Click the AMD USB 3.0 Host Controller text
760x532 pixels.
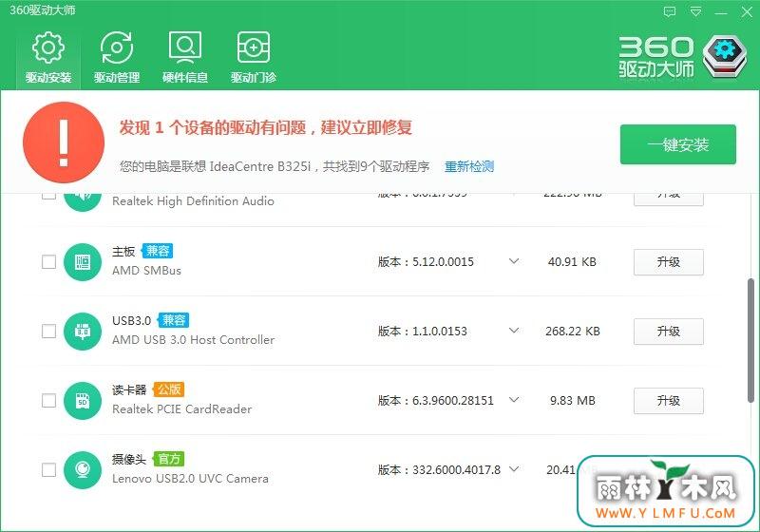194,340
